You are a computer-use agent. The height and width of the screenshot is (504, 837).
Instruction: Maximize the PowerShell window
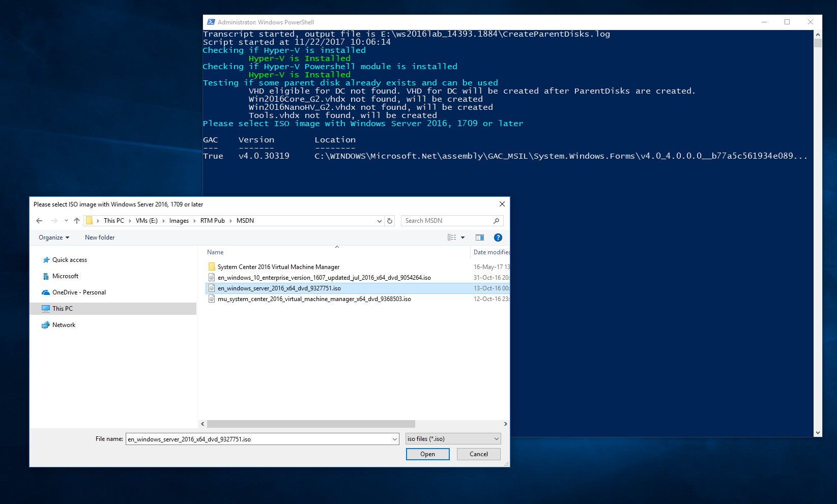coord(787,22)
